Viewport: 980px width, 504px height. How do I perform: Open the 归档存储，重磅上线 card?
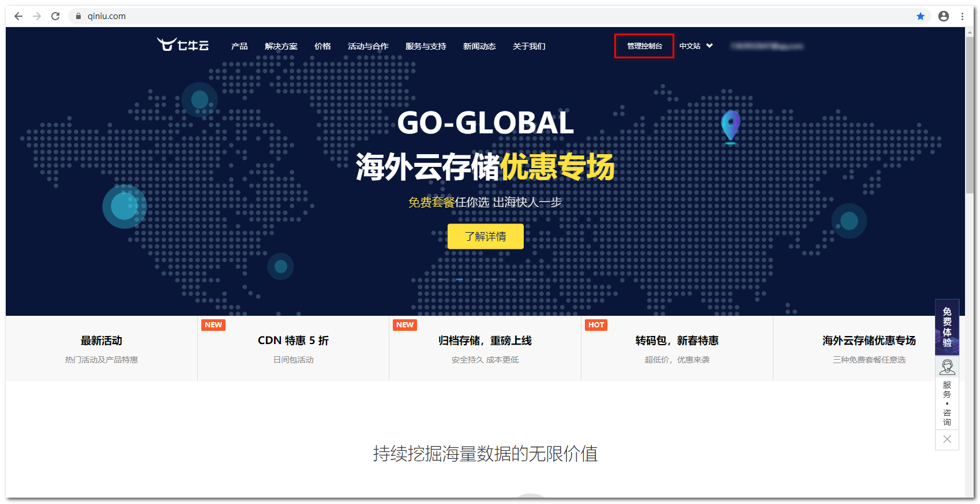485,349
